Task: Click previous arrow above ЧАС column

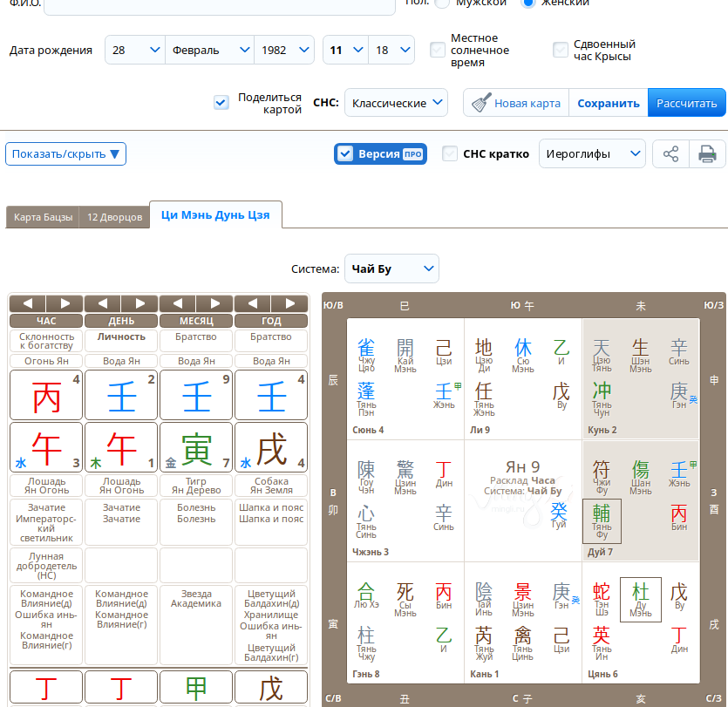Action: [27, 303]
